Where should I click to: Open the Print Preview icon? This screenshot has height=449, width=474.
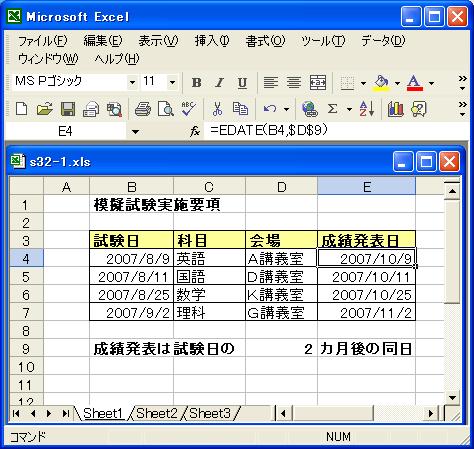[x=165, y=109]
